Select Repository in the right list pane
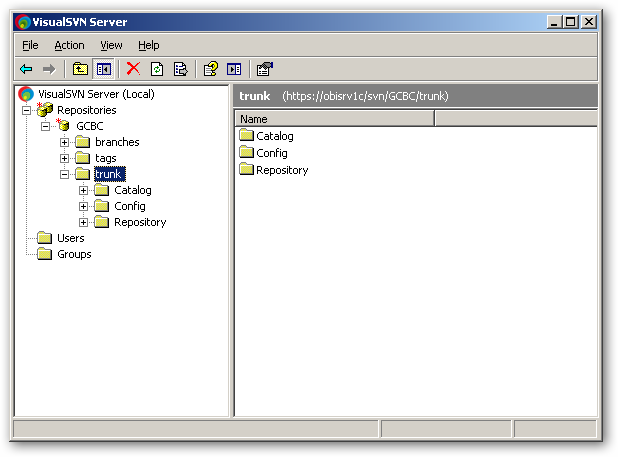618x457 pixels. tap(282, 170)
